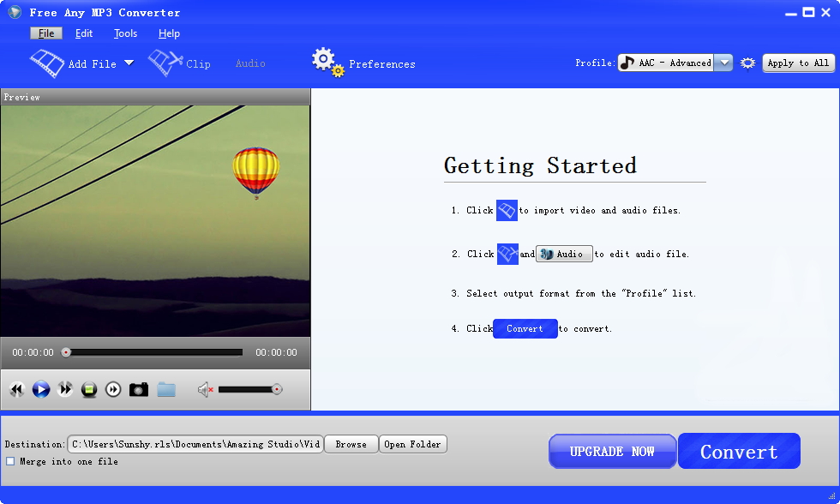Open the Edit menu

(x=83, y=33)
